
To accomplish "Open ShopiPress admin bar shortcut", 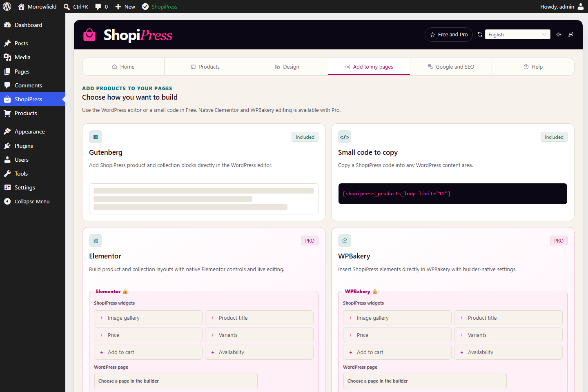I will click(160, 7).
